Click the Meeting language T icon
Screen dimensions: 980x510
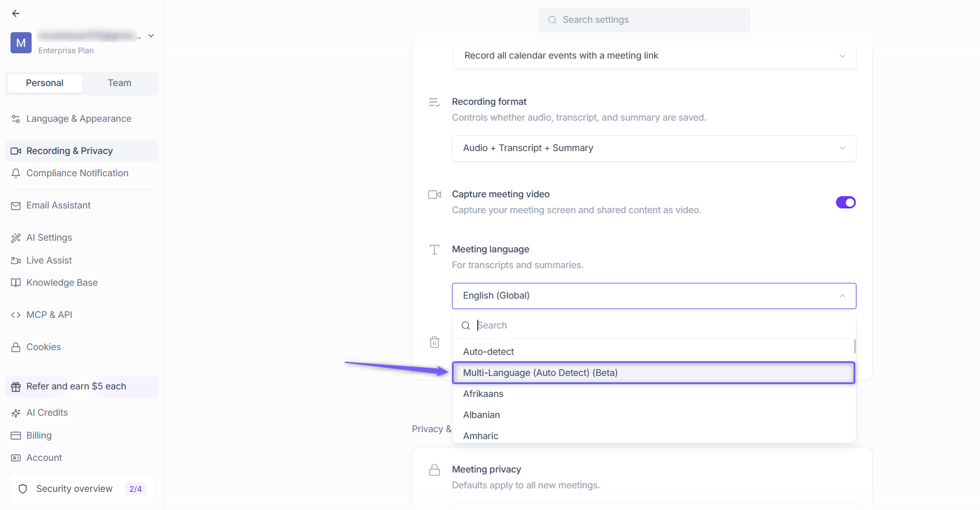click(434, 250)
